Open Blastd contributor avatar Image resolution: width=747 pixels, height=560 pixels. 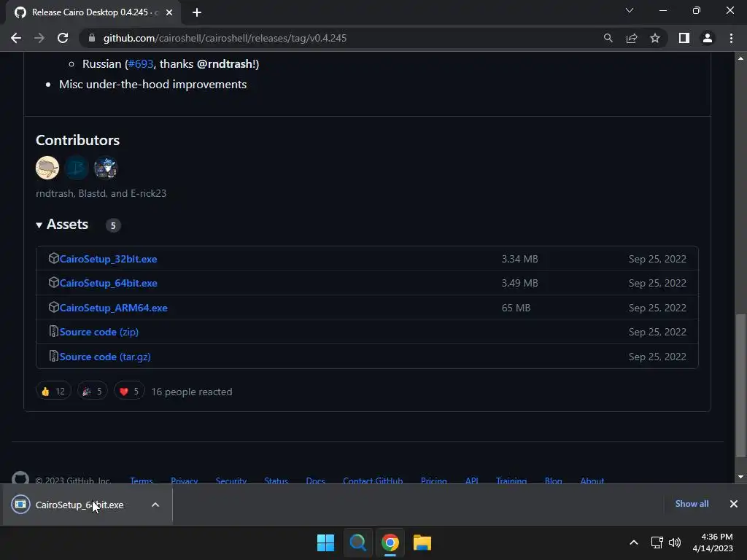76,168
